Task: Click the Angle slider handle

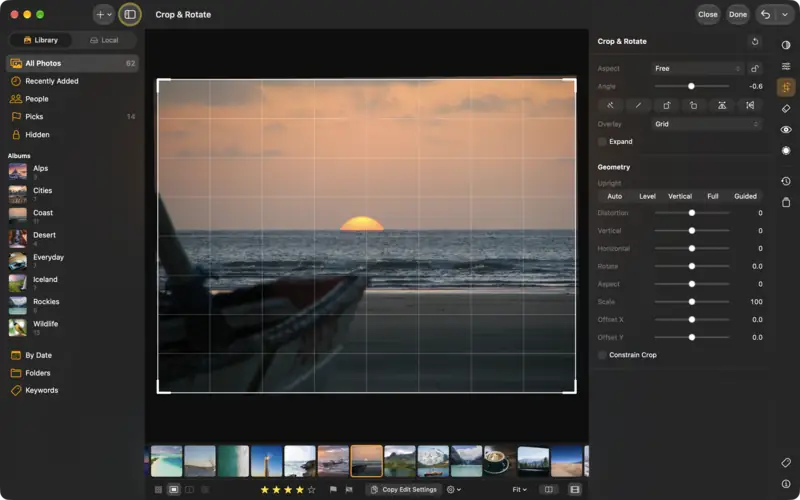Action: (691, 86)
